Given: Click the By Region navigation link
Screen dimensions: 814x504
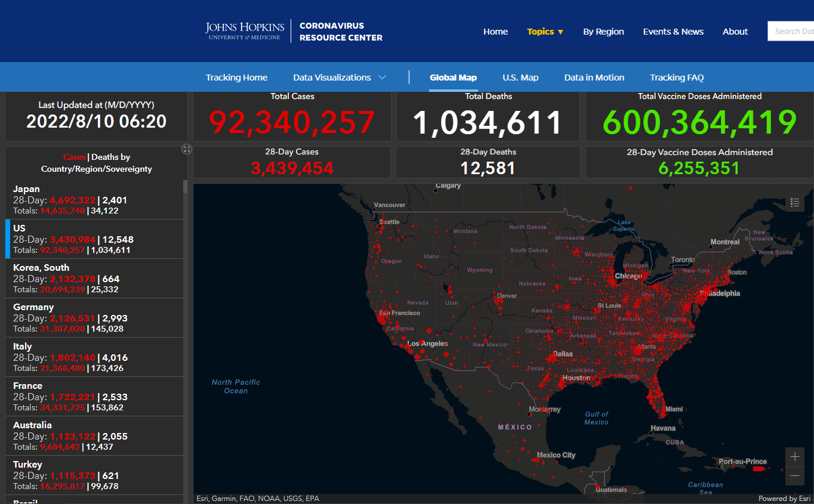Looking at the screenshot, I should 603,32.
